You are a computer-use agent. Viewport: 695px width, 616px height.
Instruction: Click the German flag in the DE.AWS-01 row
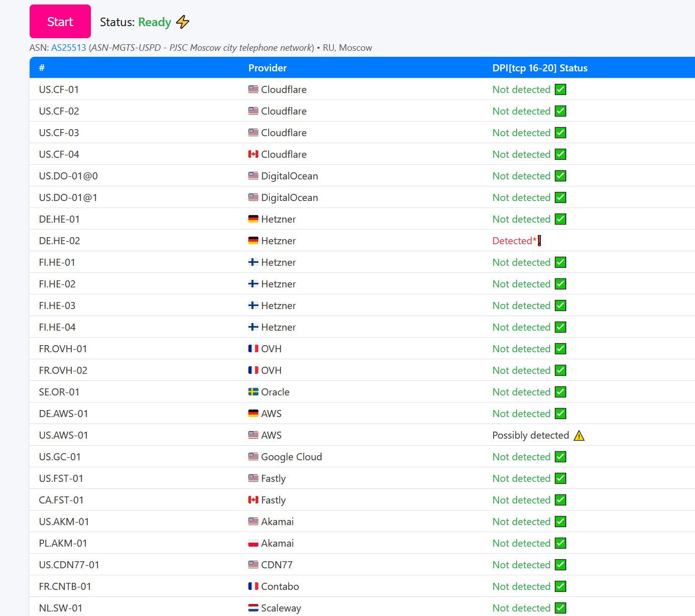(x=253, y=414)
